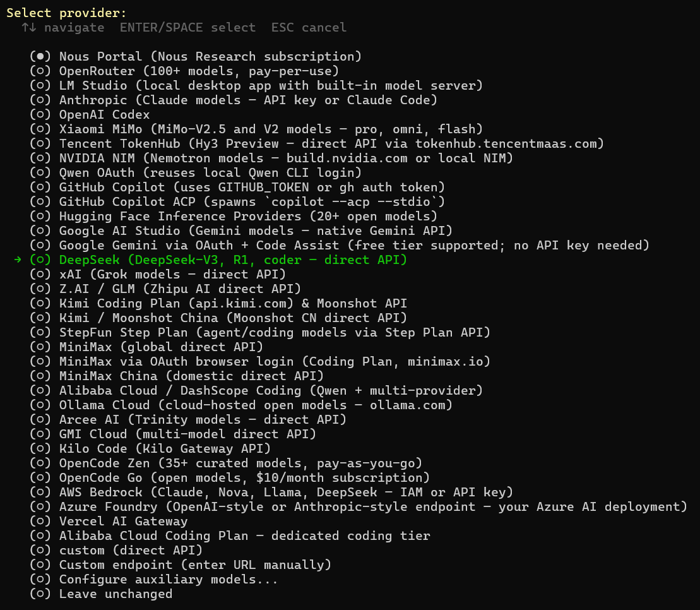Choose Vercel AI Gateway
The height and width of the screenshot is (610, 700).
[x=109, y=521]
